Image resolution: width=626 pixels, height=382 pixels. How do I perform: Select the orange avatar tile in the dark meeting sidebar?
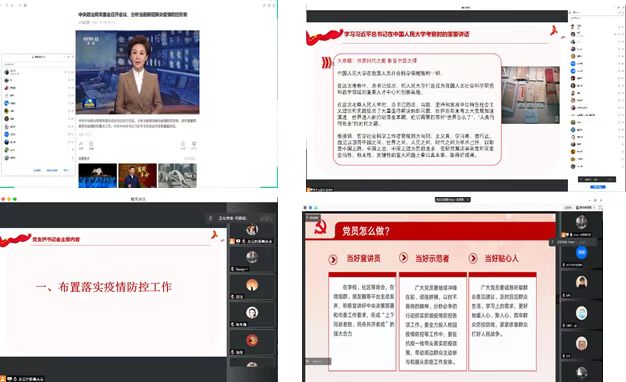tap(252, 285)
